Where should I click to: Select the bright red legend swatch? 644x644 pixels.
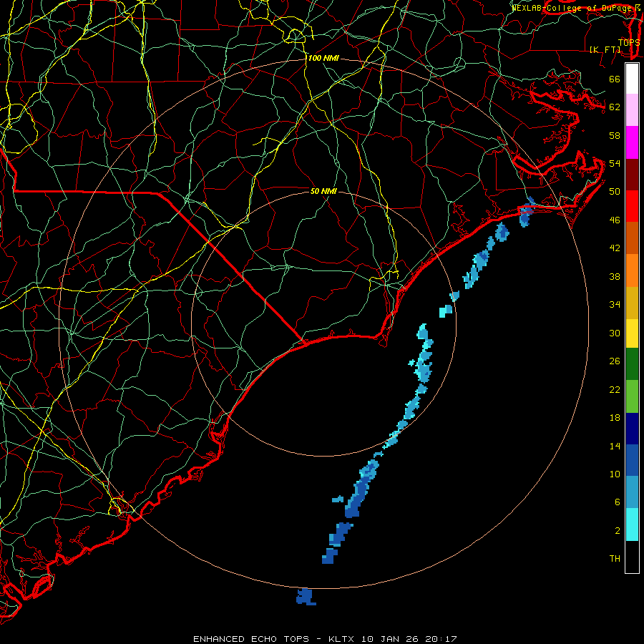(632, 206)
